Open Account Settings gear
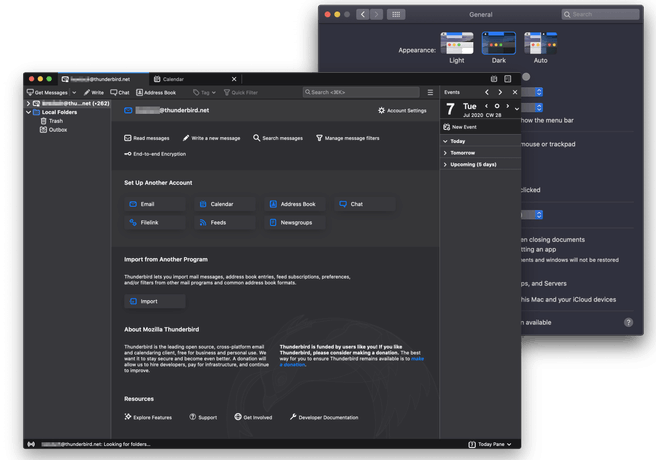This screenshot has height=460, width=656. click(402, 110)
